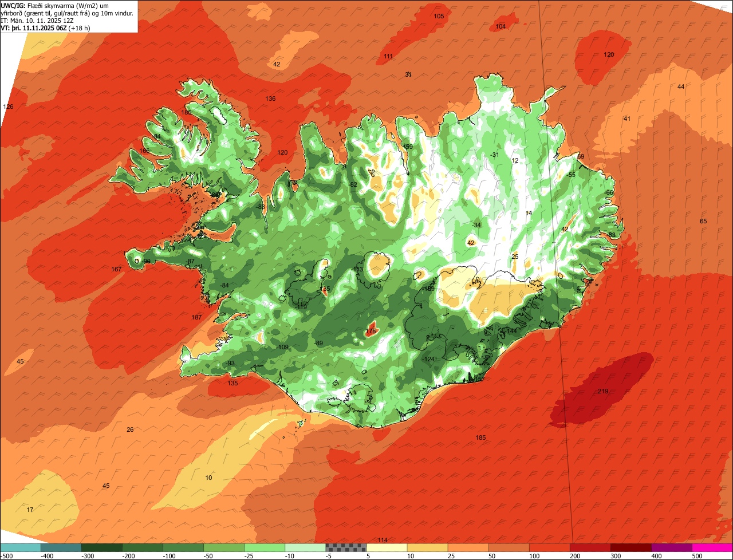
Task: Click the value 126 at the left edge
Action: [x=8, y=107]
